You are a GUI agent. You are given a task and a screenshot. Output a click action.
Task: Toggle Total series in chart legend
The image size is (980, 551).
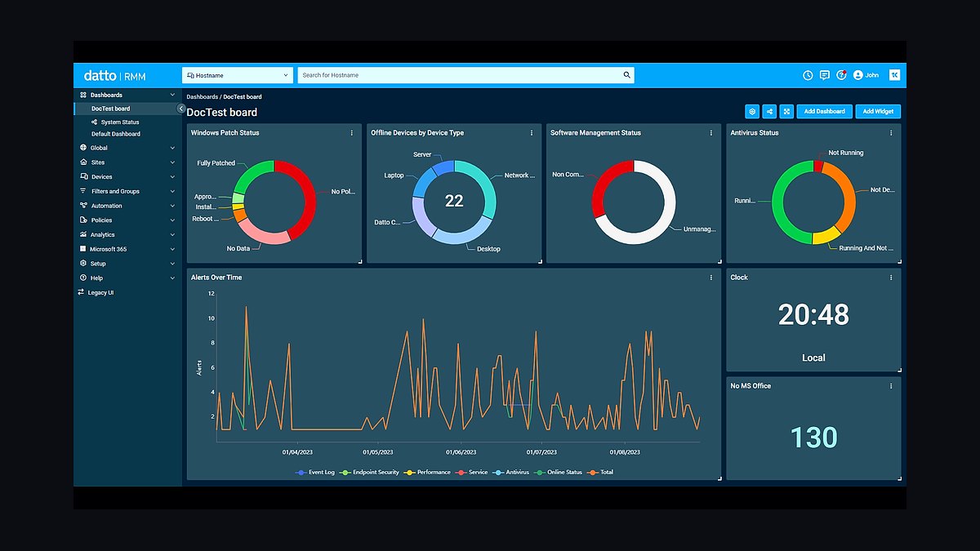(x=600, y=473)
